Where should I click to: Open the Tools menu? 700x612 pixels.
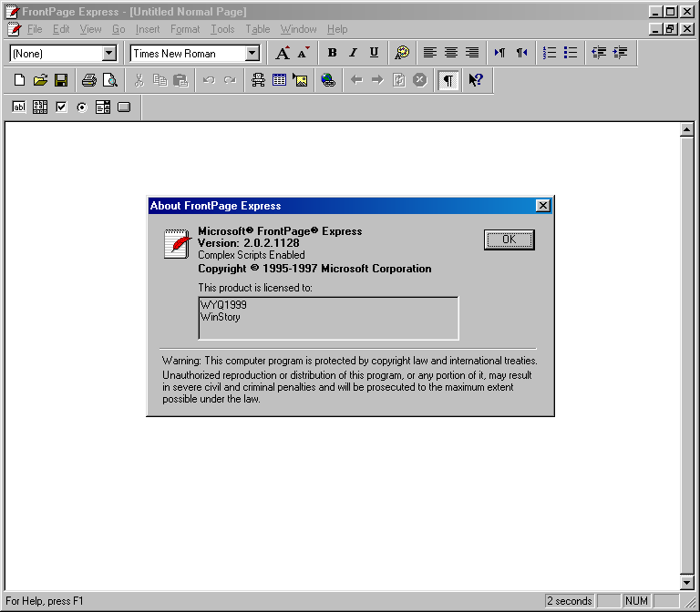tap(222, 29)
